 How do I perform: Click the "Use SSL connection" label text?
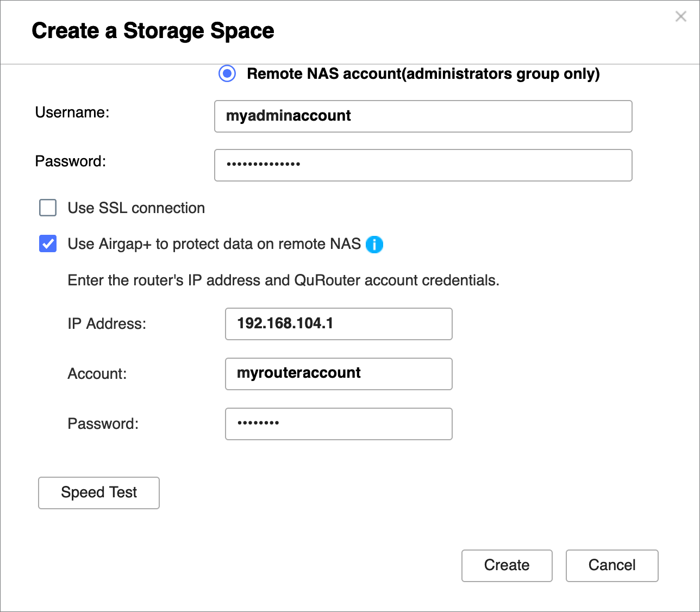(x=136, y=208)
